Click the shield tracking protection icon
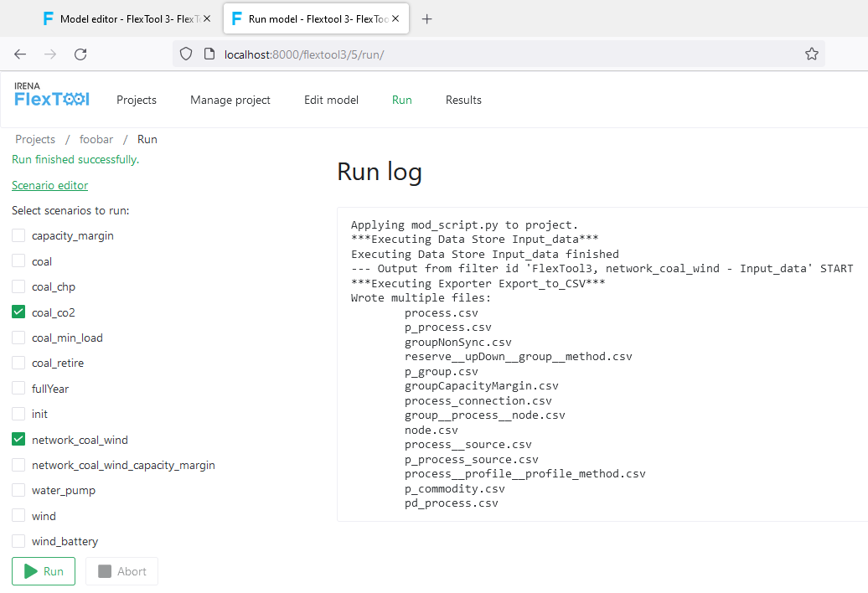 (186, 54)
